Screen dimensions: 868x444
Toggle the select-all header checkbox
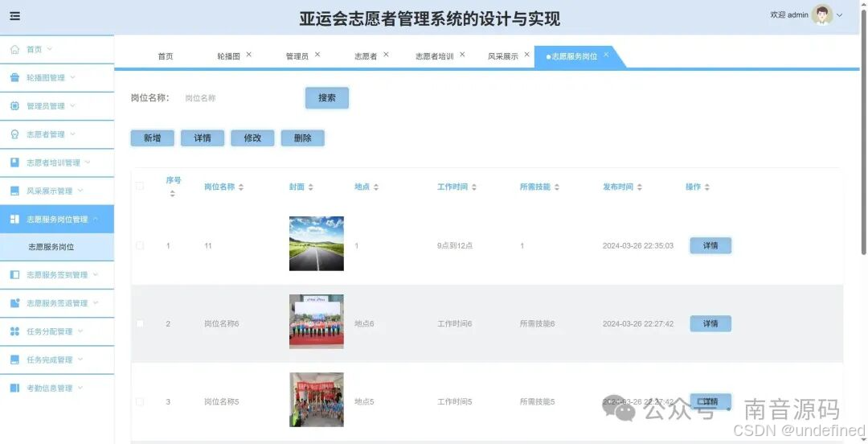point(140,187)
